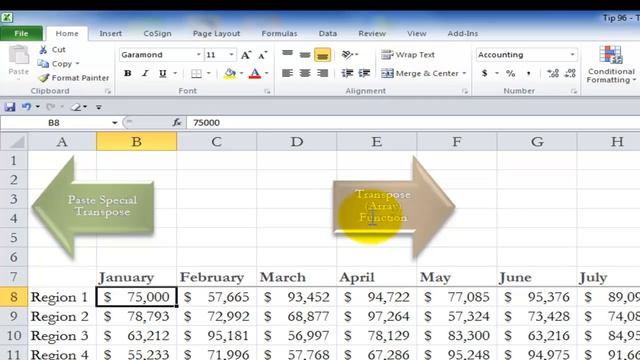Expand the Garamond font name dropdown

tap(198, 55)
